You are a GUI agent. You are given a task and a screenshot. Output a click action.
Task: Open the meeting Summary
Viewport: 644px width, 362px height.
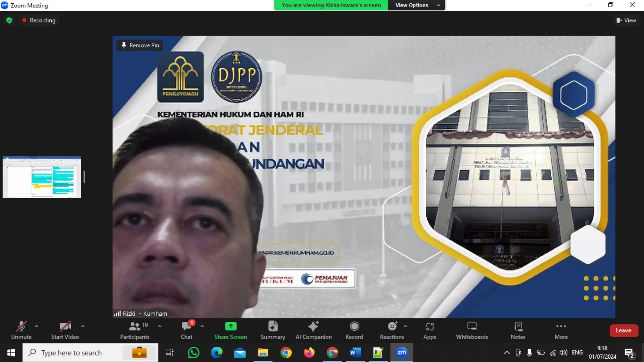(273, 330)
